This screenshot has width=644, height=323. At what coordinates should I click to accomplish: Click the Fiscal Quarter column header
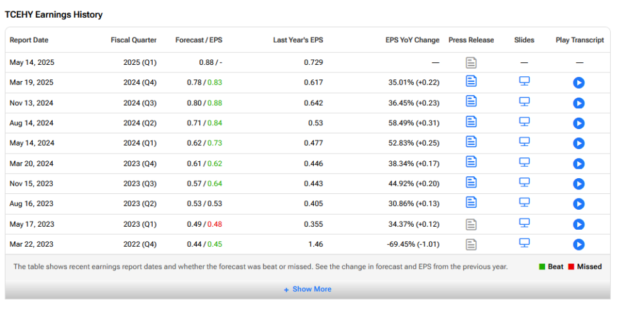[133, 40]
